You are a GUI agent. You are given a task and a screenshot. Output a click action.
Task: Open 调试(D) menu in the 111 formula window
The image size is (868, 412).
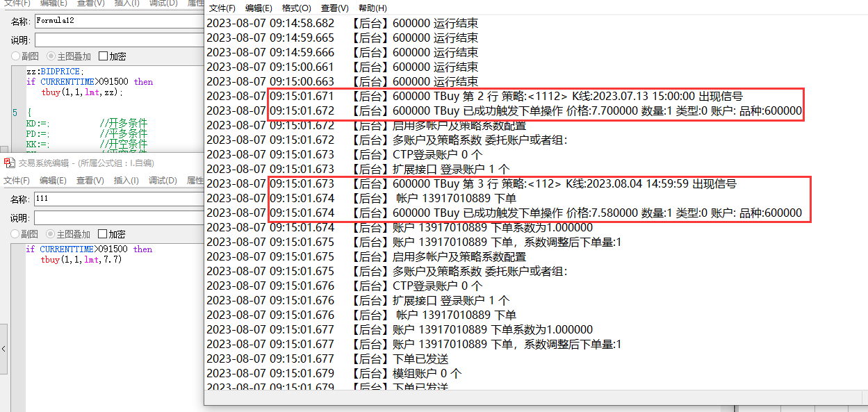pyautogui.click(x=163, y=181)
